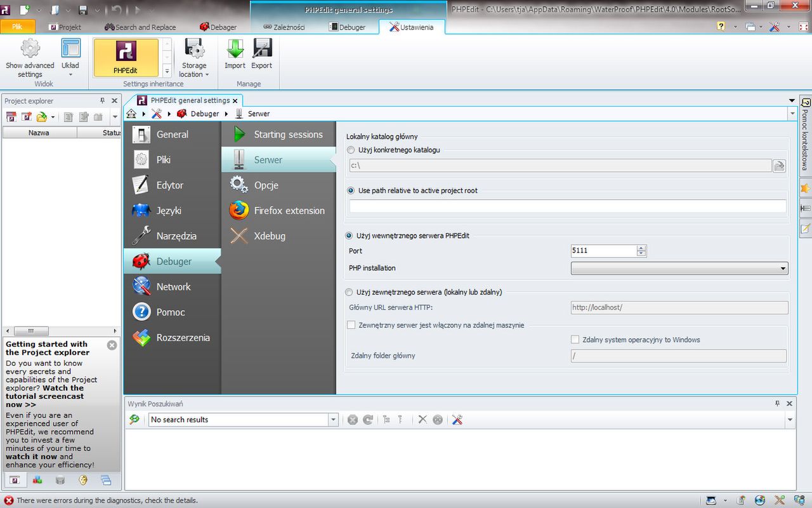Click the settings tools icon in search results toolbar
This screenshot has width=812, height=508.
pos(457,420)
